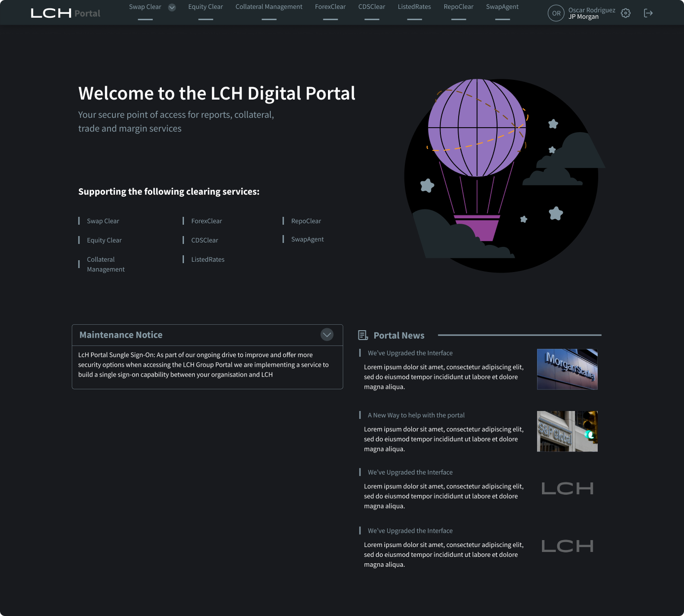The image size is (684, 616).
Task: Click the Maintenance Notice heading
Action: tap(121, 335)
